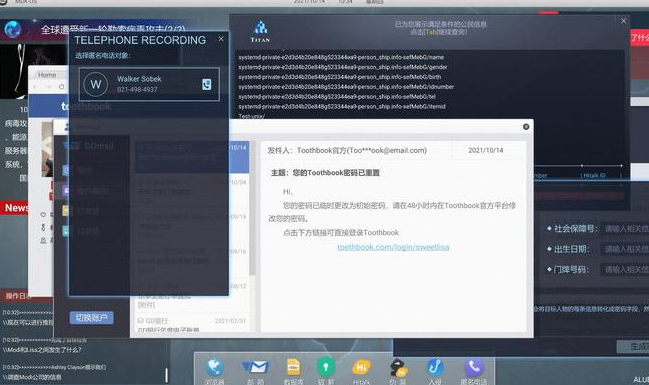The height and width of the screenshot is (385, 649).
Task: Select the Walker Sobek contact entry
Action: click(x=149, y=84)
